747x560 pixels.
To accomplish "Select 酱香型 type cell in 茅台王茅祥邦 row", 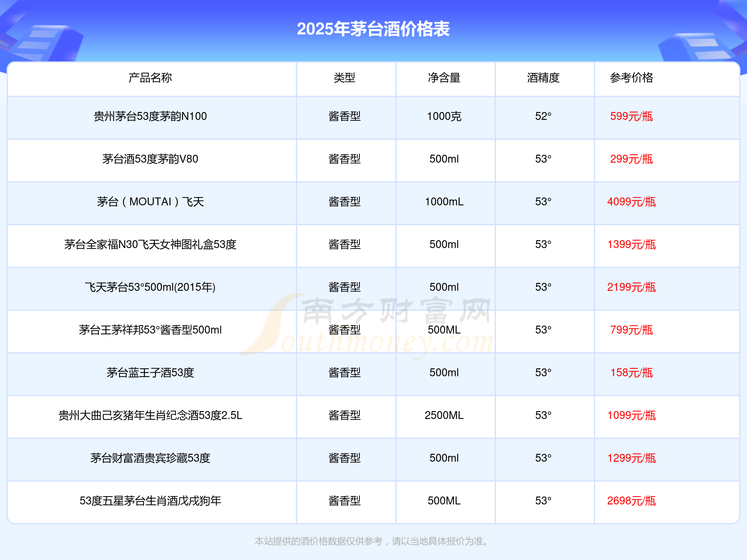I will [x=344, y=330].
